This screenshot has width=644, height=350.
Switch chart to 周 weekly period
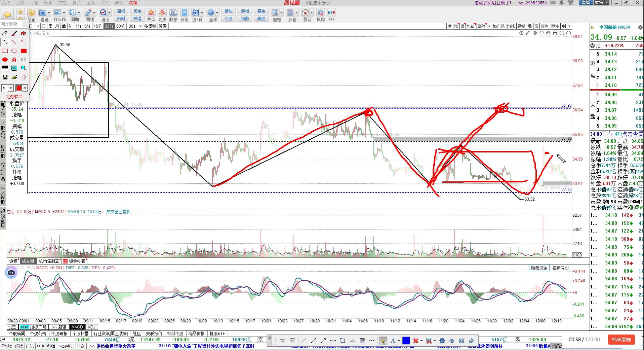pos(50,26)
